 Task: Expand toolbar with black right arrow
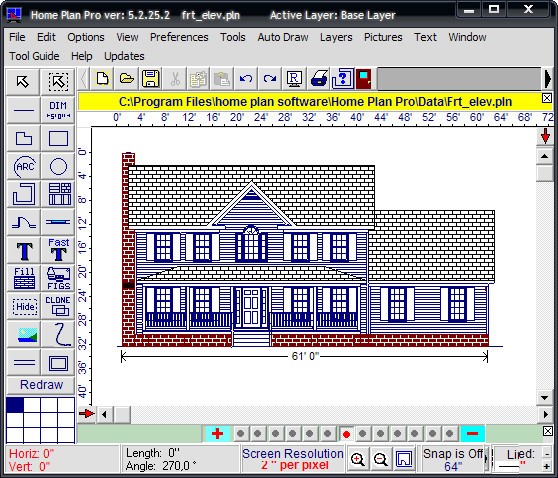[548, 79]
